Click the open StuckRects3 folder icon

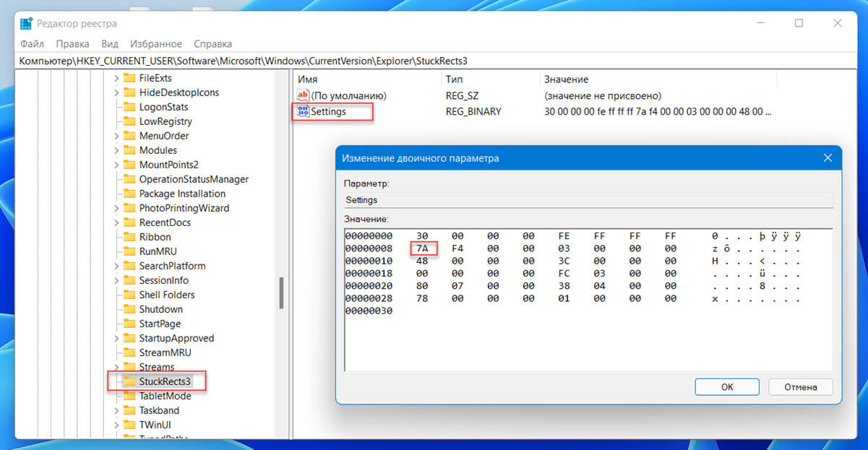click(x=129, y=381)
